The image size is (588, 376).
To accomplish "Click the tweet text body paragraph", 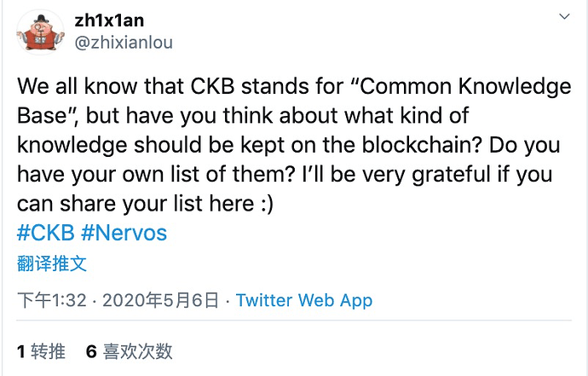I will (294, 145).
